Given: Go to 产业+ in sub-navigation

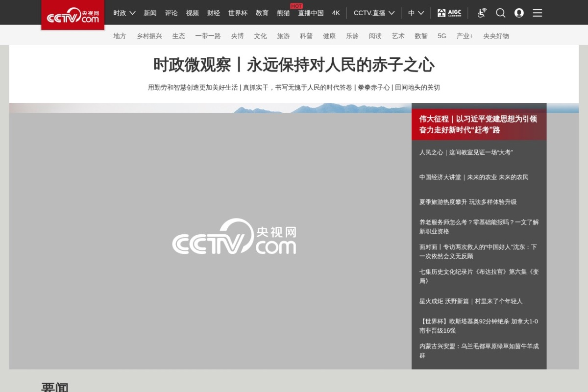Looking at the screenshot, I should [465, 36].
